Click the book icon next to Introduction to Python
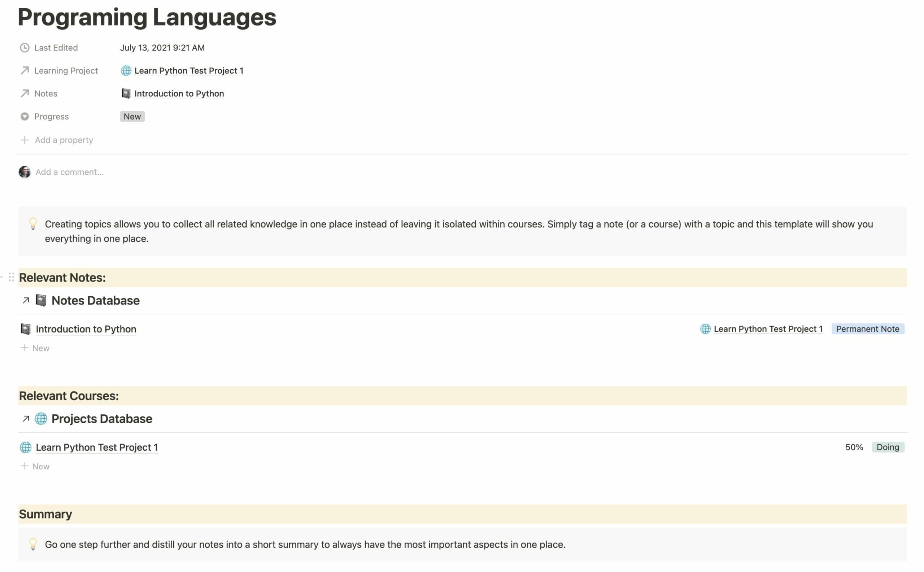 point(126,93)
